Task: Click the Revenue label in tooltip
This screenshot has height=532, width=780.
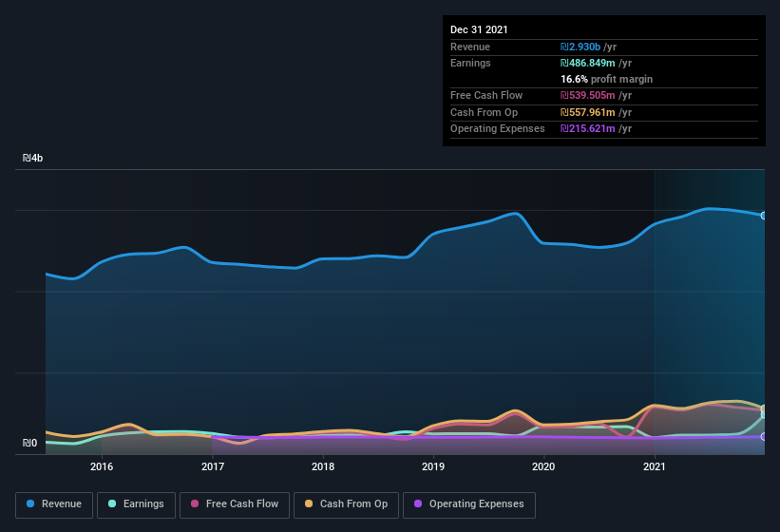Action: pos(470,47)
